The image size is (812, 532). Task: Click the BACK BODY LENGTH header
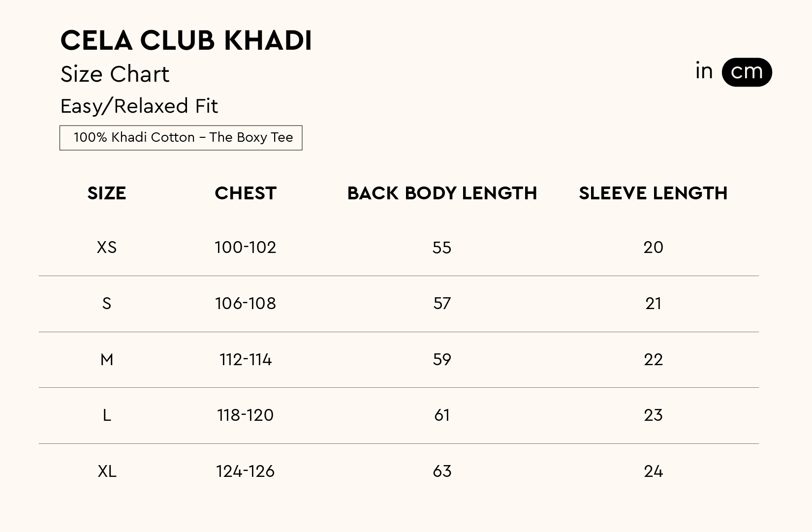pos(442,193)
